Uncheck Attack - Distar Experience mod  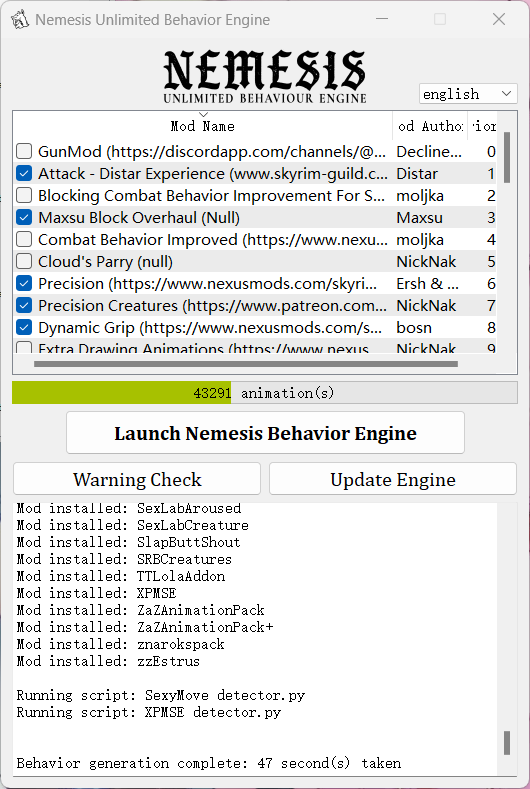click(24, 174)
